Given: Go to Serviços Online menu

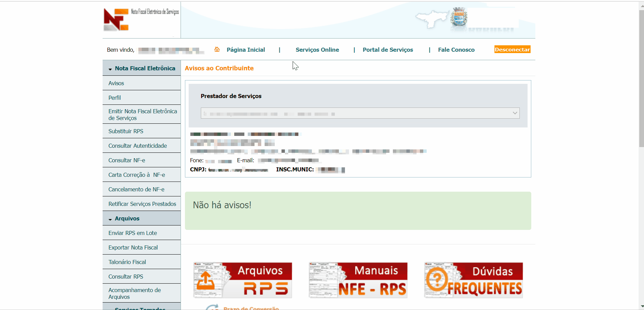Looking at the screenshot, I should click(317, 50).
